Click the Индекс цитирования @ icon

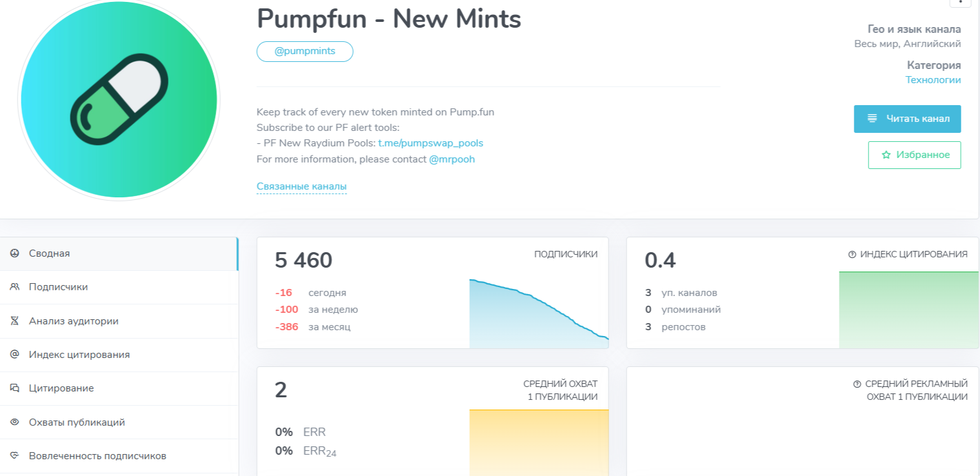14,354
